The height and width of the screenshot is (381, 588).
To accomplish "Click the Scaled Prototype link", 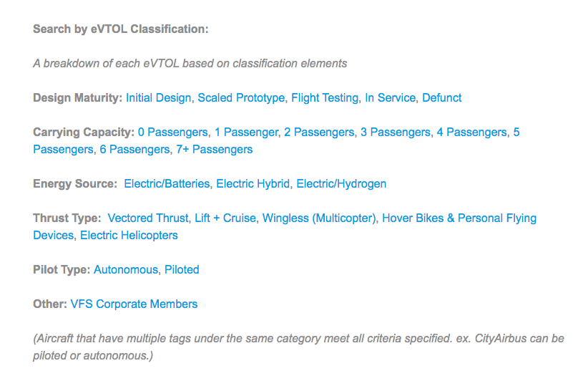I will point(240,97).
